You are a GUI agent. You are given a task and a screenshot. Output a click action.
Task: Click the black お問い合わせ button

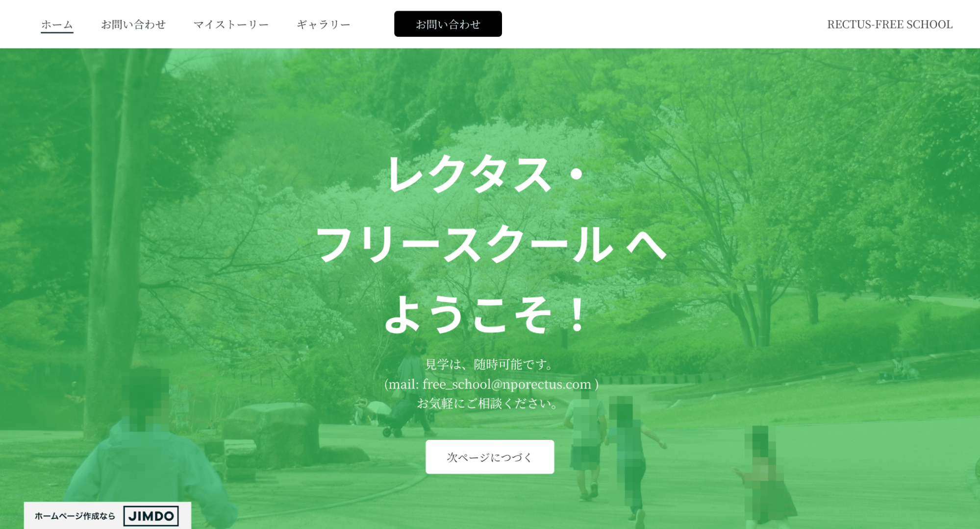click(448, 24)
